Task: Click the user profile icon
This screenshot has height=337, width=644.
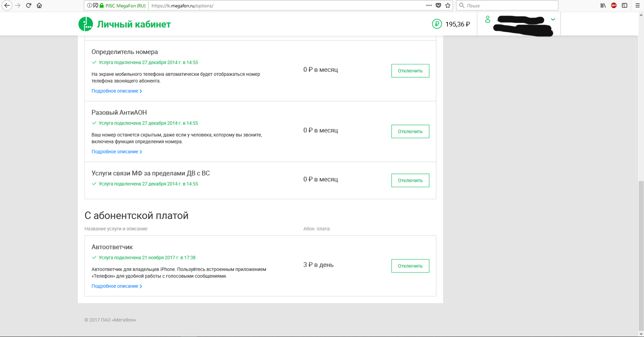Action: 487,19
